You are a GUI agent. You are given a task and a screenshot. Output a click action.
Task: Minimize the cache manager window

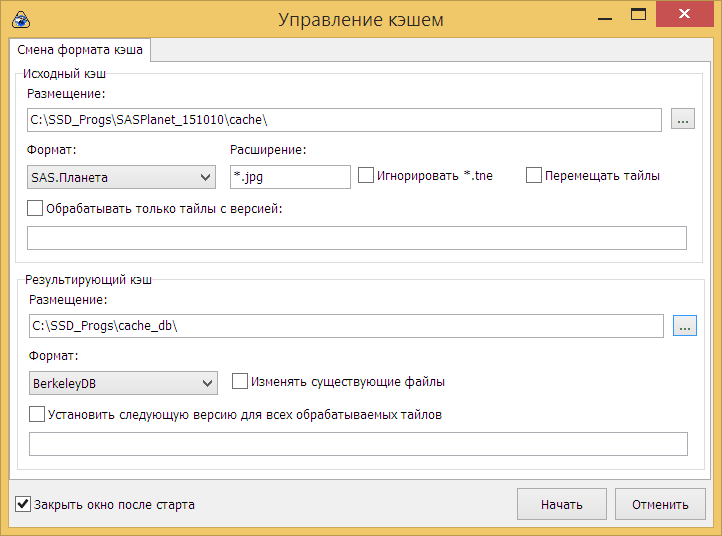604,16
